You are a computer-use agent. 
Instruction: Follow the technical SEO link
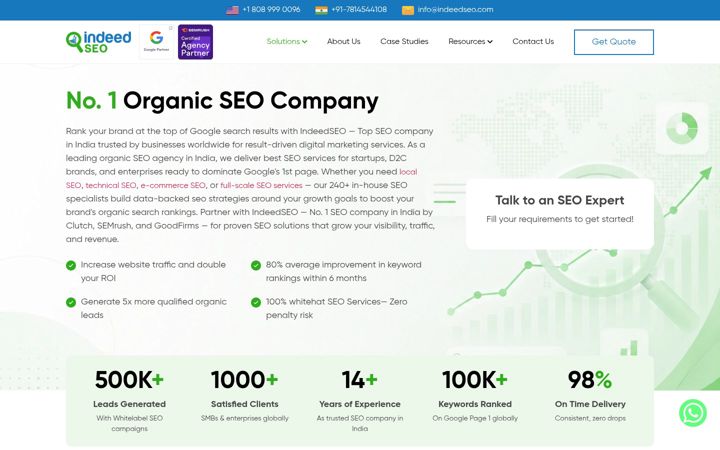click(x=111, y=186)
